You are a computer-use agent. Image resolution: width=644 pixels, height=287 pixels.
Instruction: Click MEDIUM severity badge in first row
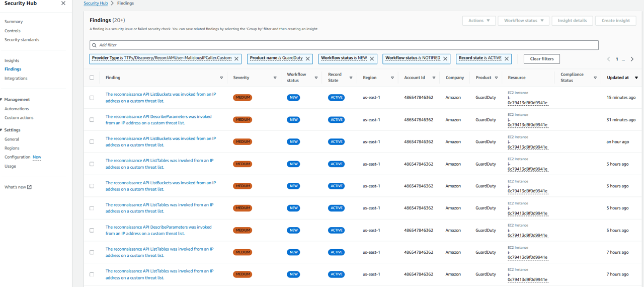click(243, 98)
